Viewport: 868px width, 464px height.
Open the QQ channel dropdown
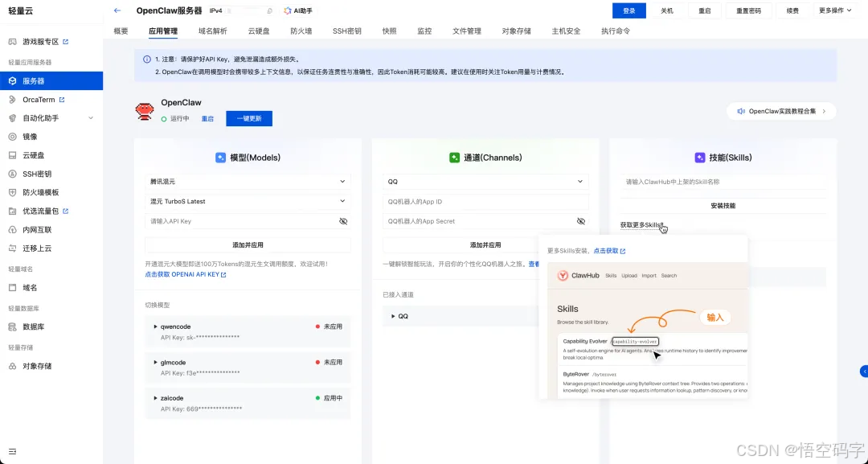tap(485, 182)
